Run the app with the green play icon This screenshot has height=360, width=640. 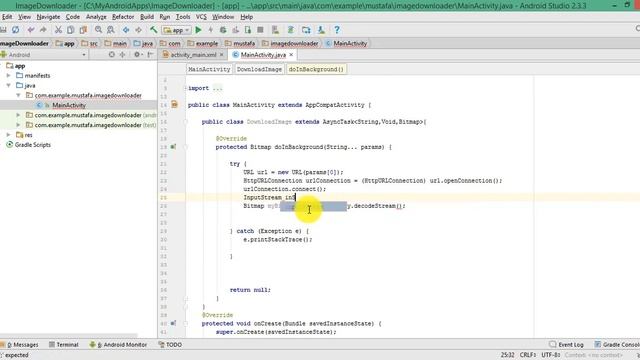pos(198,30)
